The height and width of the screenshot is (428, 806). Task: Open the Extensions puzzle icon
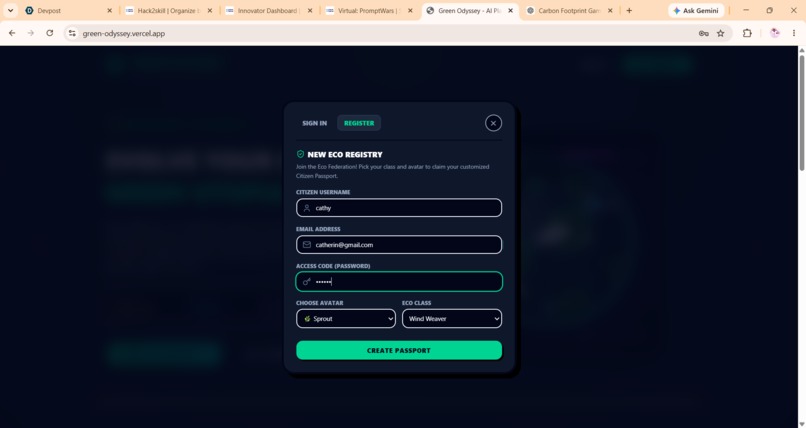pyautogui.click(x=747, y=33)
